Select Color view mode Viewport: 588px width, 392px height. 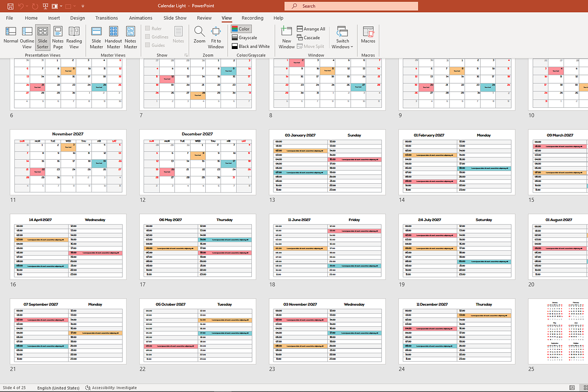[x=241, y=29]
